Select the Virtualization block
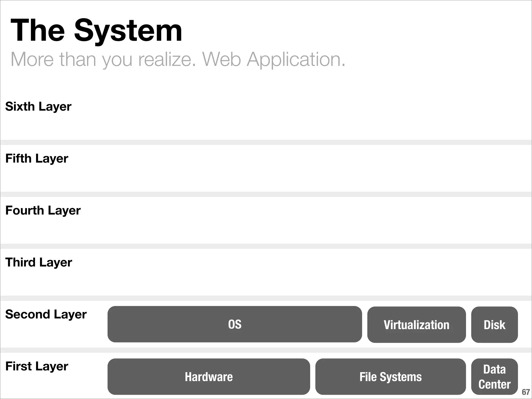This screenshot has height=399, width=532. point(416,325)
